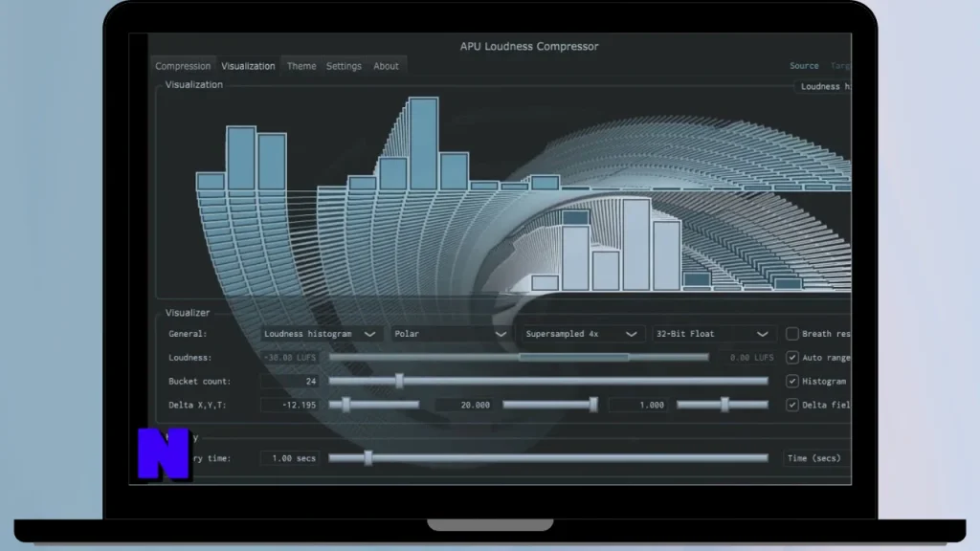Screen dimensions: 980x551
Task: Click the Source button
Action: [x=804, y=66]
